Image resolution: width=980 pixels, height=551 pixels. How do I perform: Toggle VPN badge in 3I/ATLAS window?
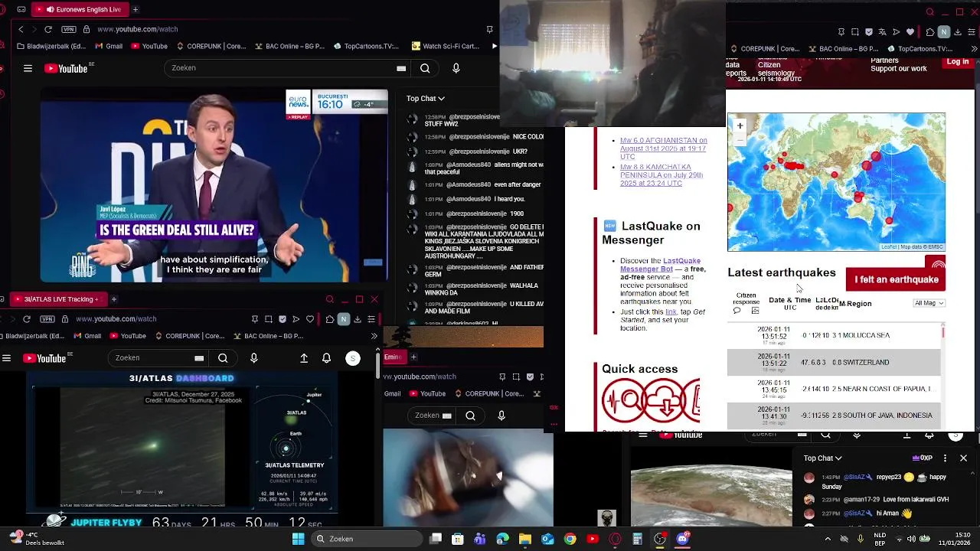[x=47, y=319]
